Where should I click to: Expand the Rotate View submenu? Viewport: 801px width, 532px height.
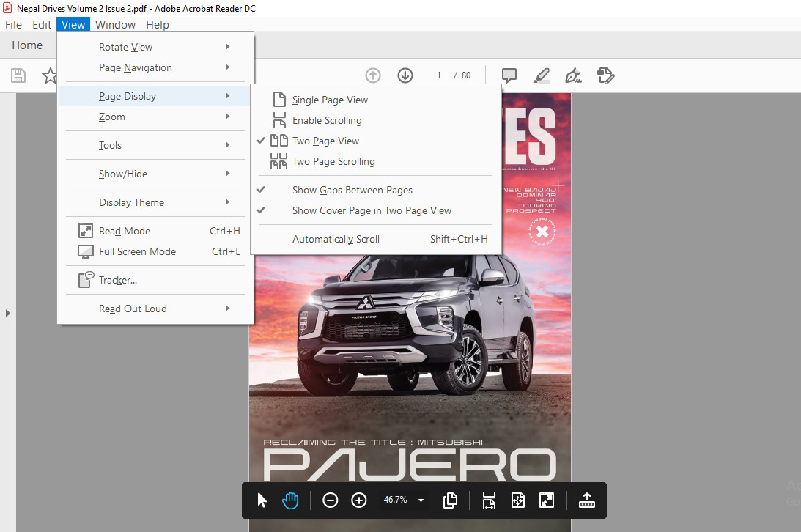pyautogui.click(x=155, y=47)
